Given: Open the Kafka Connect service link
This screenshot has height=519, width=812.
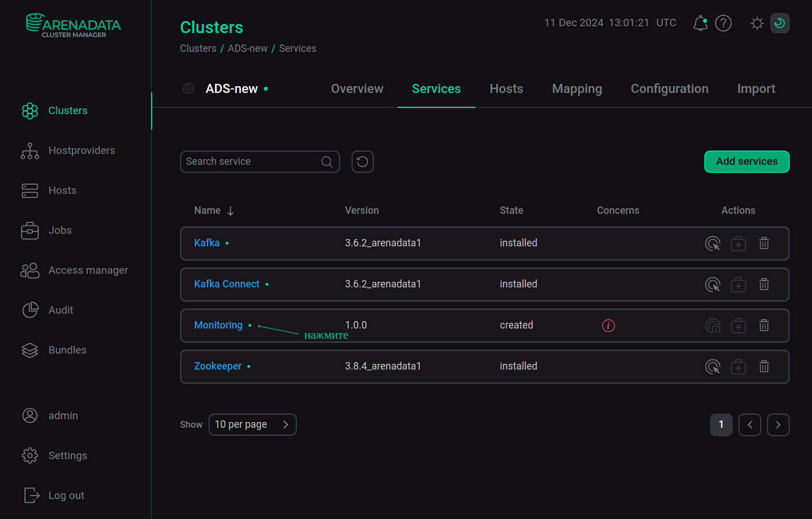Looking at the screenshot, I should [227, 284].
